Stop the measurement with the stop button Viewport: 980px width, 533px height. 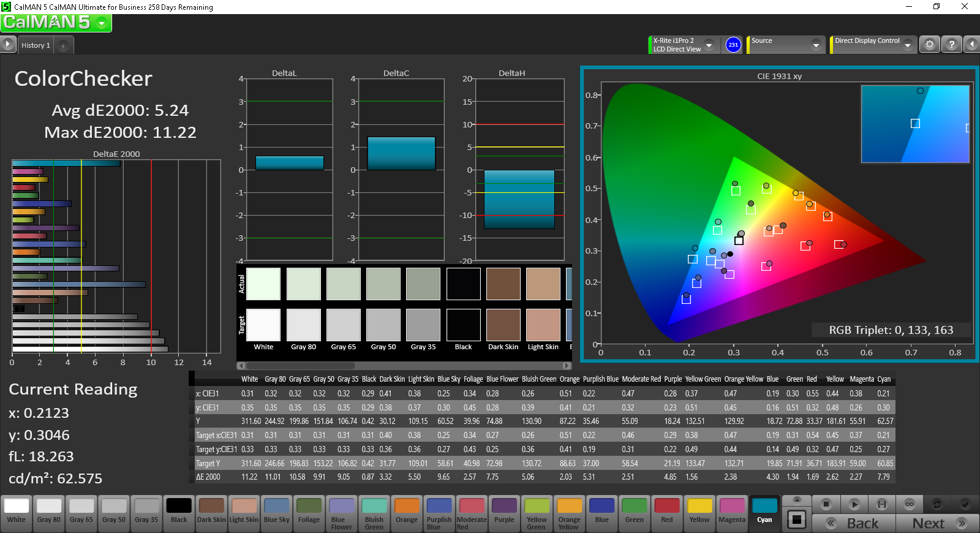click(826, 504)
